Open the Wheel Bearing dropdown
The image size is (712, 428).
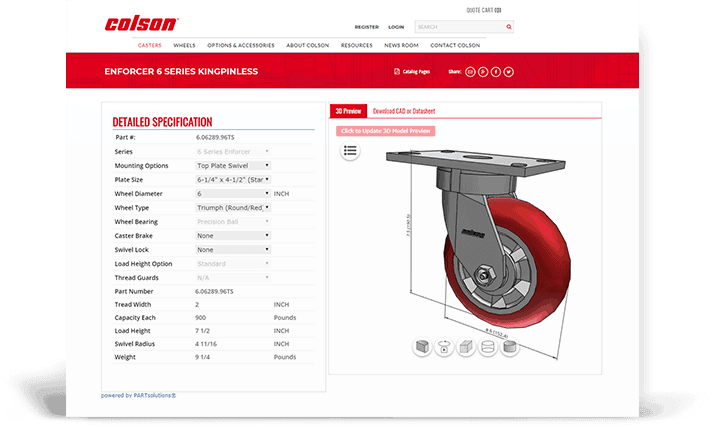(x=233, y=222)
